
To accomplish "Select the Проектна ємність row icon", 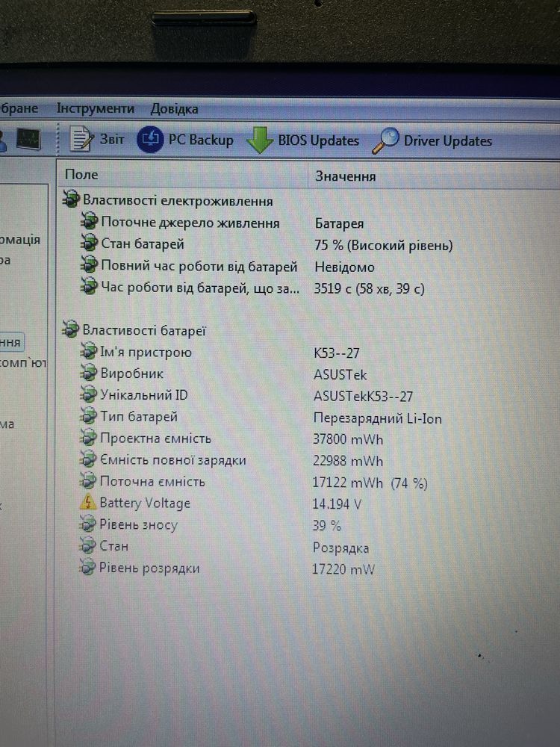I will click(88, 437).
